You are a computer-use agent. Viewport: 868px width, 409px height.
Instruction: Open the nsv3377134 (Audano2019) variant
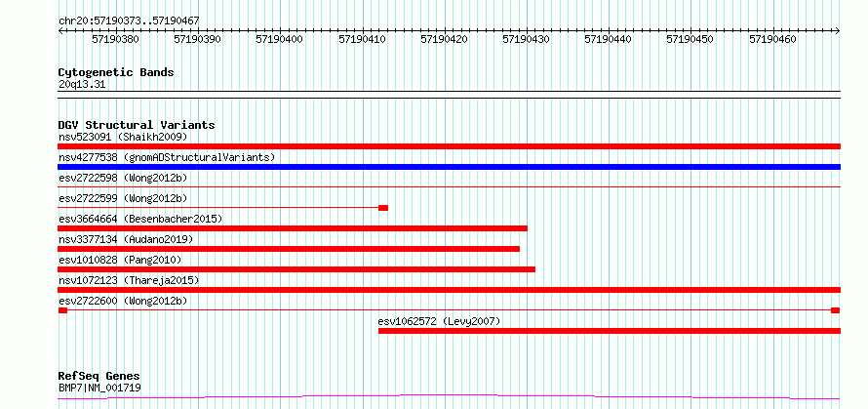[x=126, y=239]
